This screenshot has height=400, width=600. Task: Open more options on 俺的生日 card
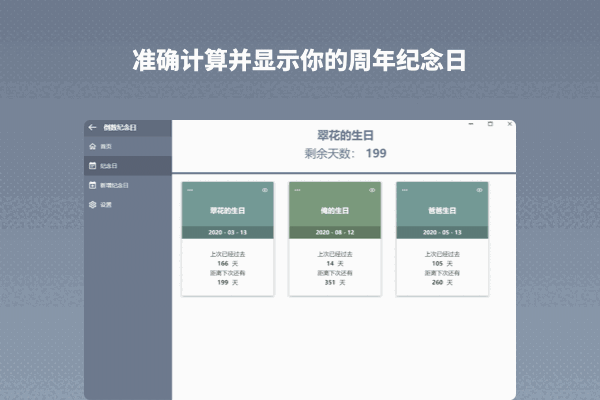pos(297,190)
